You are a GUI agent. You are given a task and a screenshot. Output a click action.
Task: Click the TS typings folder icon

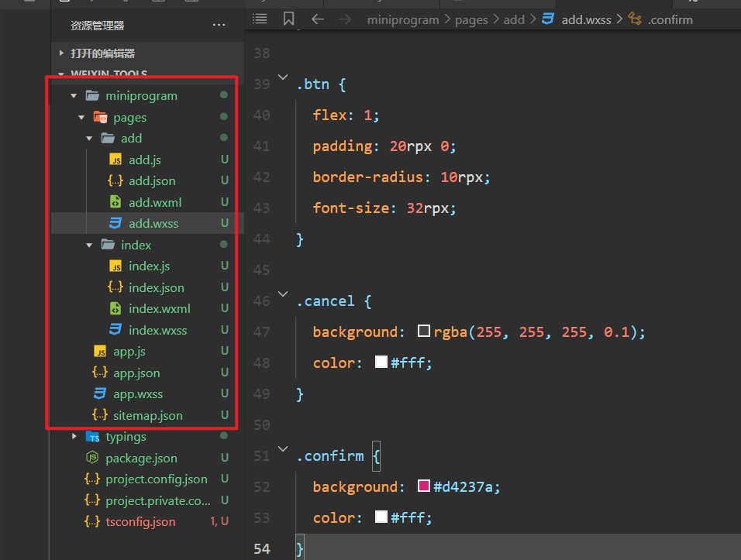(x=93, y=437)
